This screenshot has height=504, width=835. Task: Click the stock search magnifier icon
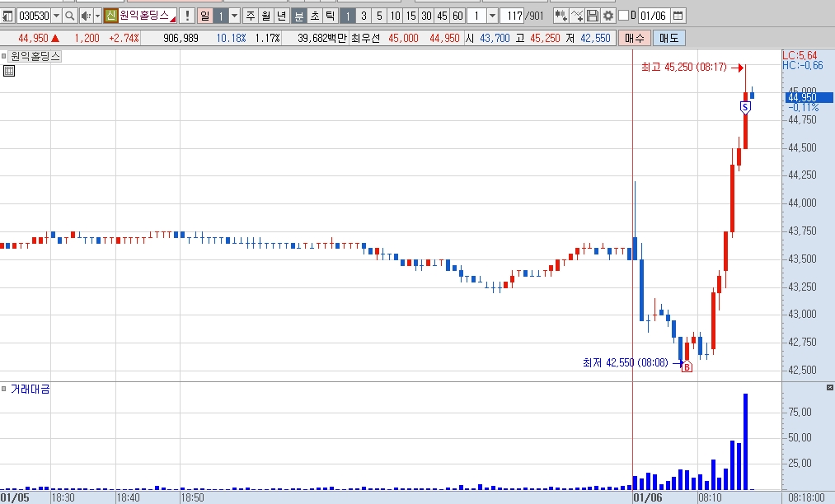(x=70, y=16)
